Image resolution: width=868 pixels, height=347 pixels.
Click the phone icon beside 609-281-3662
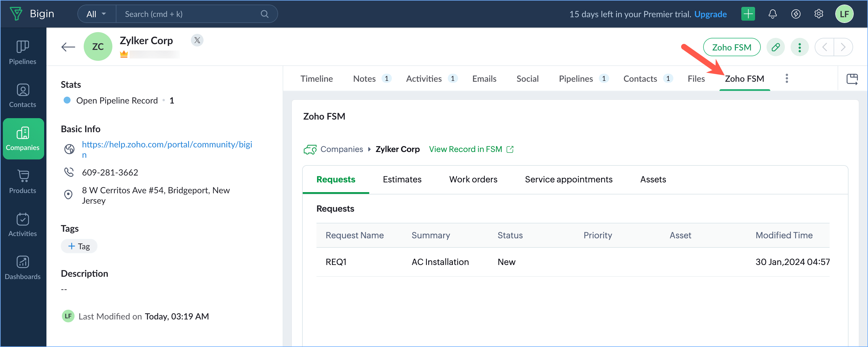[69, 172]
